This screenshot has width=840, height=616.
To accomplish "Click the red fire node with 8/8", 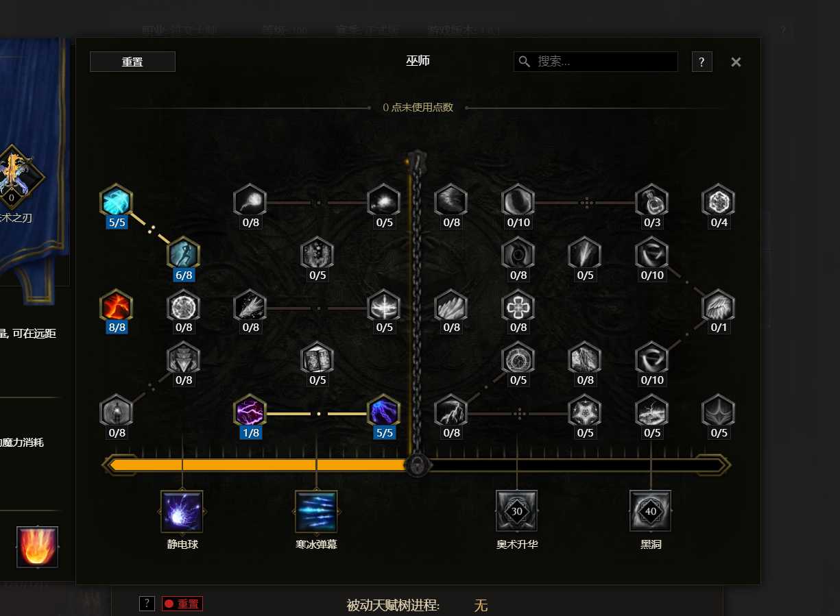I will click(116, 306).
